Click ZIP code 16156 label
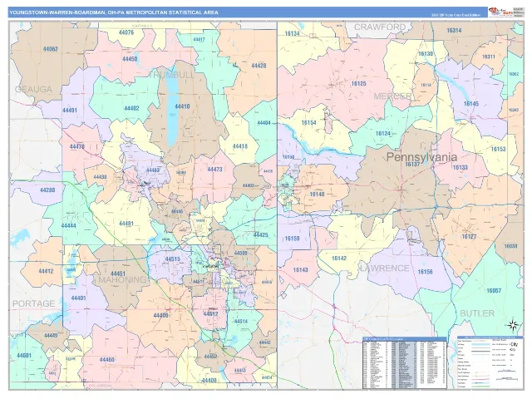Image resolution: width=532 pixels, height=399 pixels. 425,272
